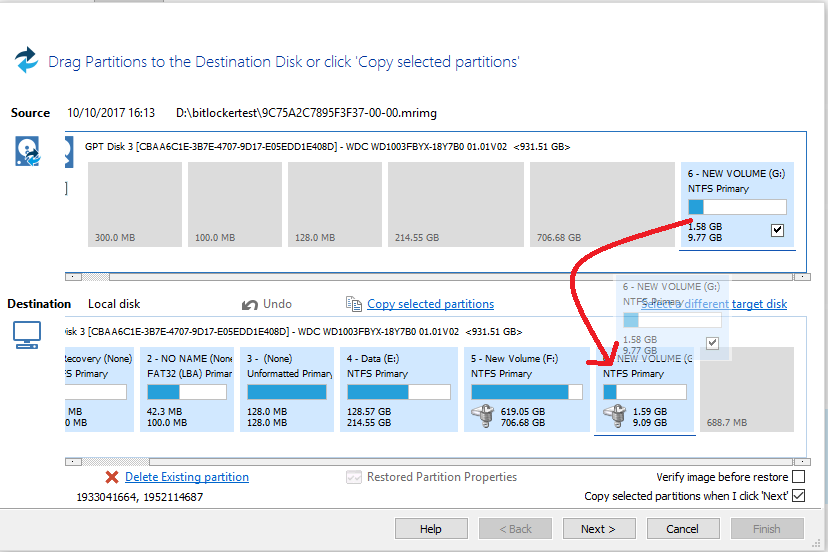Enable Verify image before restore
The image size is (828, 552).
coord(798,477)
